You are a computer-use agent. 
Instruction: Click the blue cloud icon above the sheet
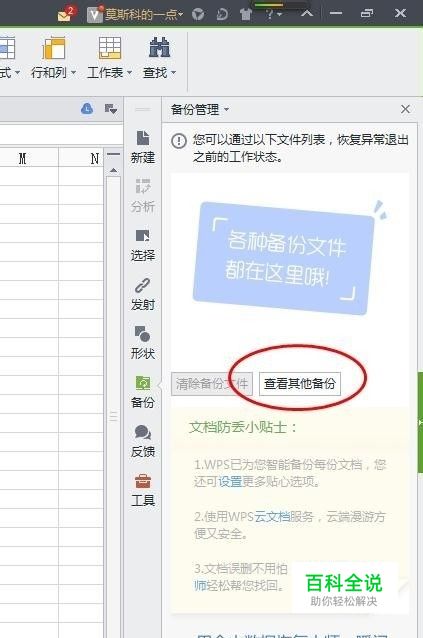pos(87,109)
